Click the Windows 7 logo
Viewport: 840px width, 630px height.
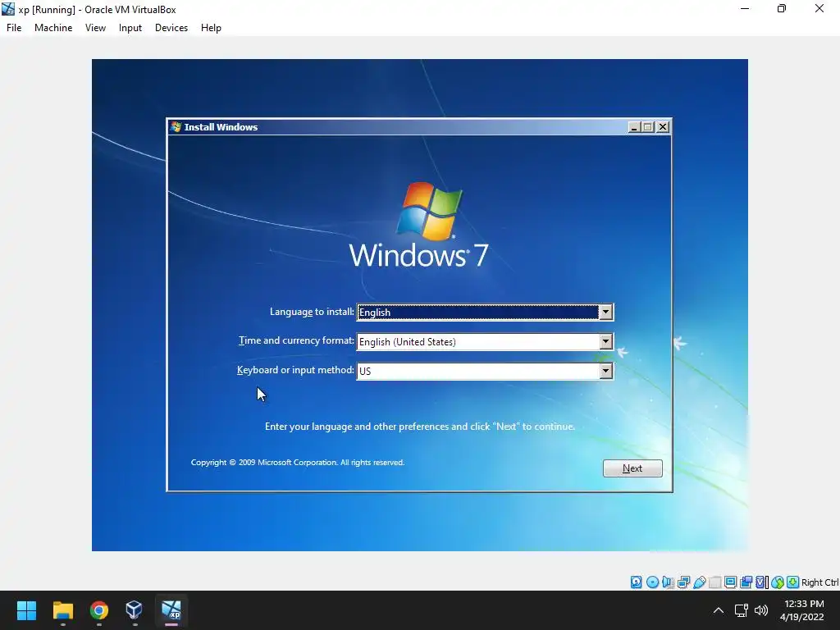[x=419, y=226]
